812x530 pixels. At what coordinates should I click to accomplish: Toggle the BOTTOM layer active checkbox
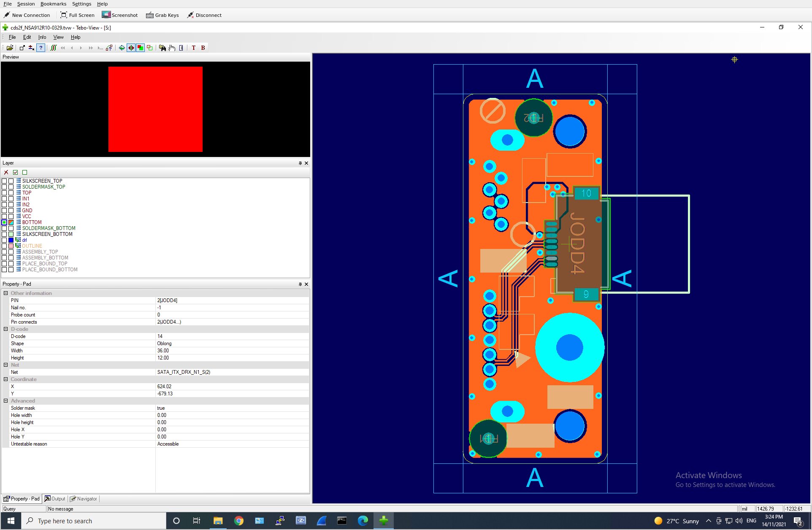[x=4, y=222]
